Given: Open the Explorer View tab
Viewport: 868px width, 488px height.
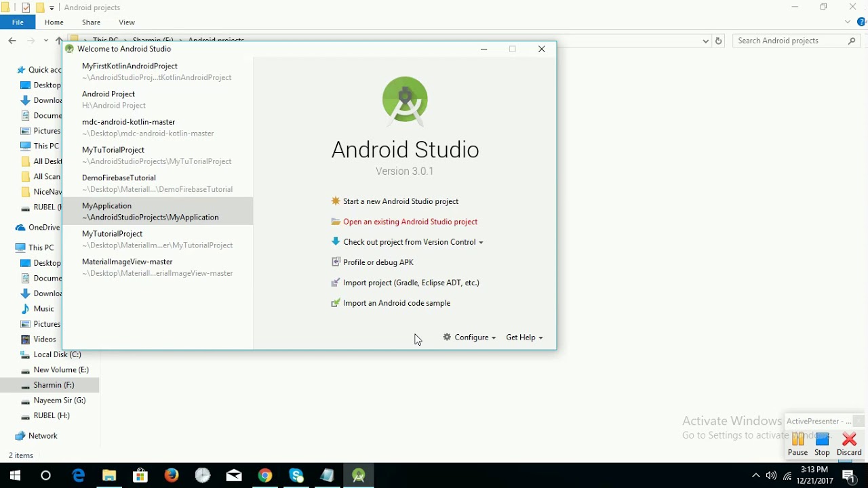Looking at the screenshot, I should 127,22.
